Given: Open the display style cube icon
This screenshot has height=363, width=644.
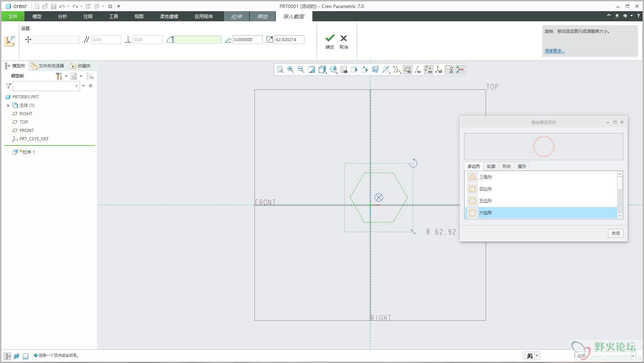Looking at the screenshot, I should click(x=323, y=70).
